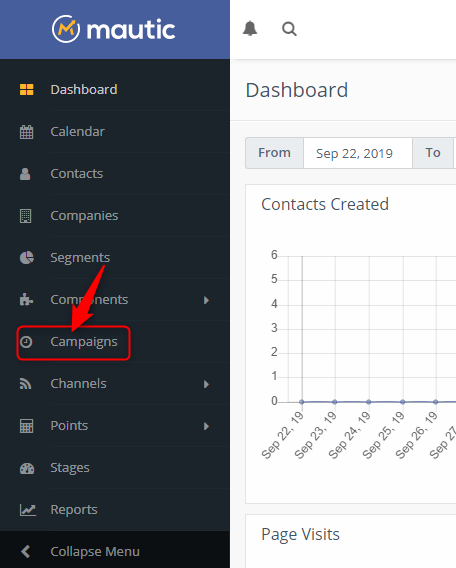
Task: Open search with the magnifier icon
Action: pos(289,29)
